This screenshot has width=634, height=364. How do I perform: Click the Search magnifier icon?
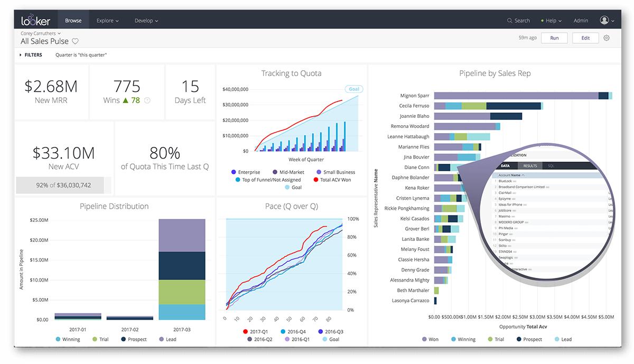click(x=509, y=21)
